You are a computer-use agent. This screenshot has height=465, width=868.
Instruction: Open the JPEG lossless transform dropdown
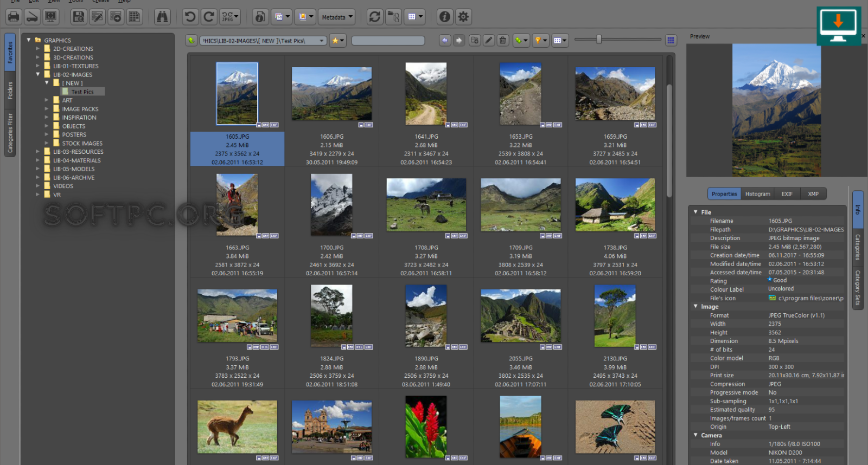click(230, 17)
